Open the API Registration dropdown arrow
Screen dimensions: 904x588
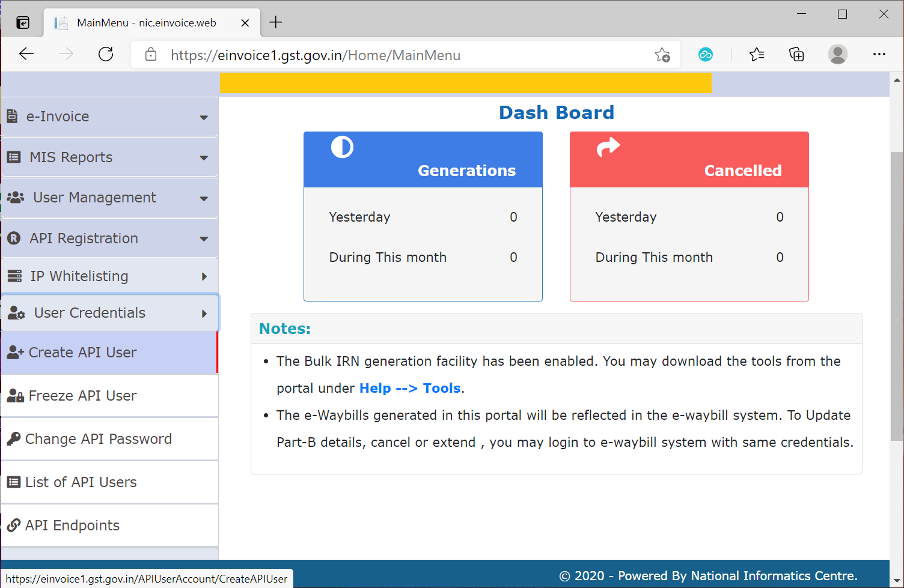(x=204, y=238)
